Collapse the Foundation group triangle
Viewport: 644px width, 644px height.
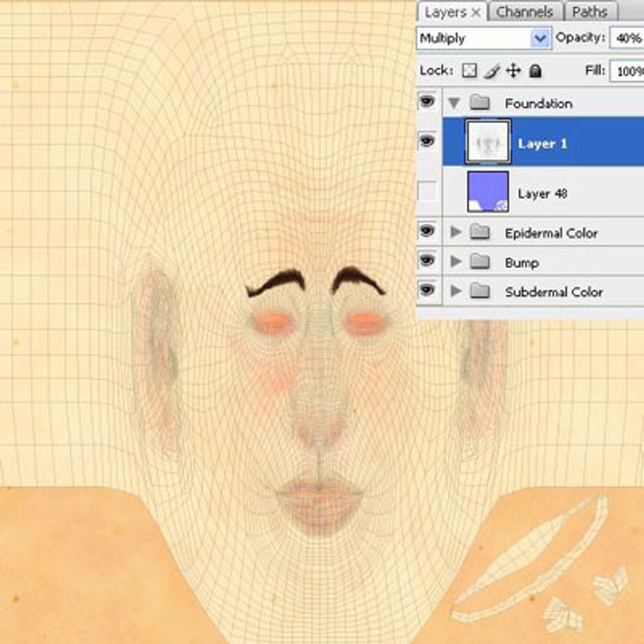tap(454, 103)
